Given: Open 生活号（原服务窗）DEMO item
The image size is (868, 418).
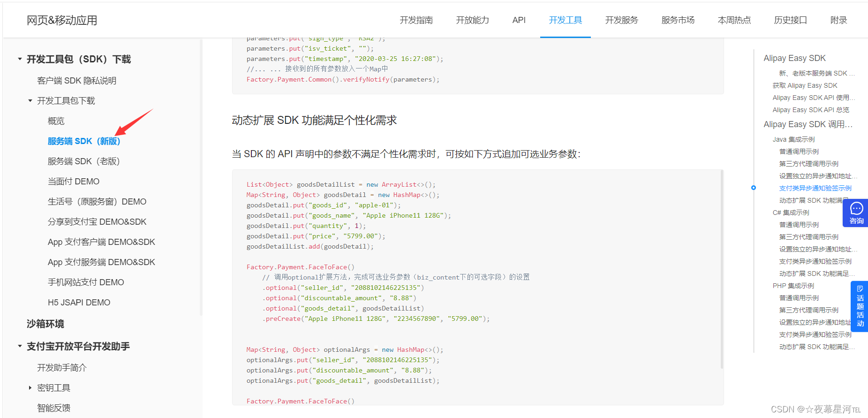Looking at the screenshot, I should (97, 202).
